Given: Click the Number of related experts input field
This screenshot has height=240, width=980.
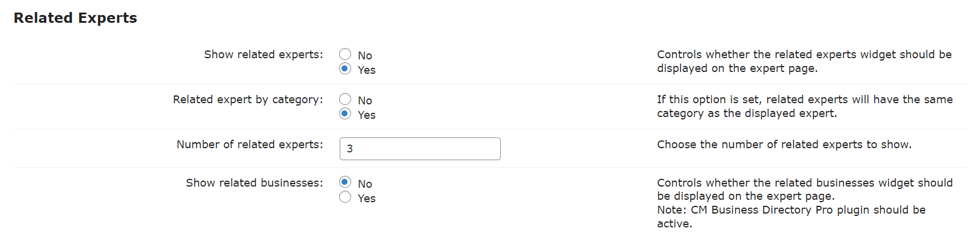Looking at the screenshot, I should click(420, 149).
